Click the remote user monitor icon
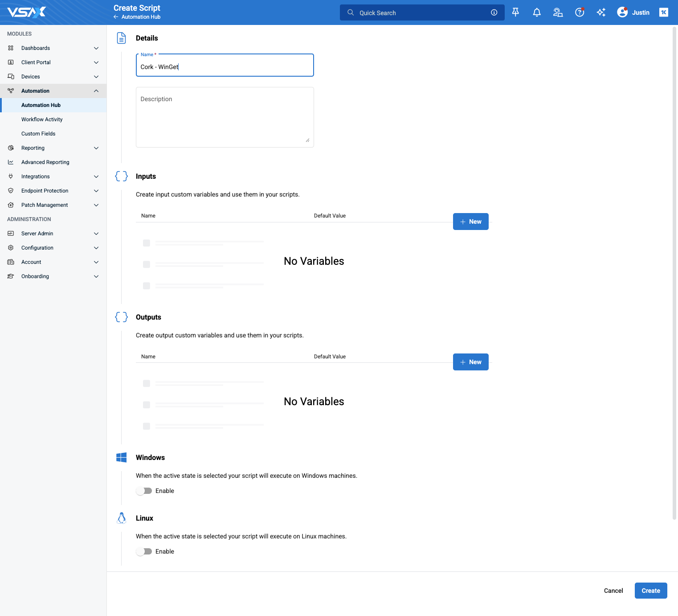 (558, 12)
